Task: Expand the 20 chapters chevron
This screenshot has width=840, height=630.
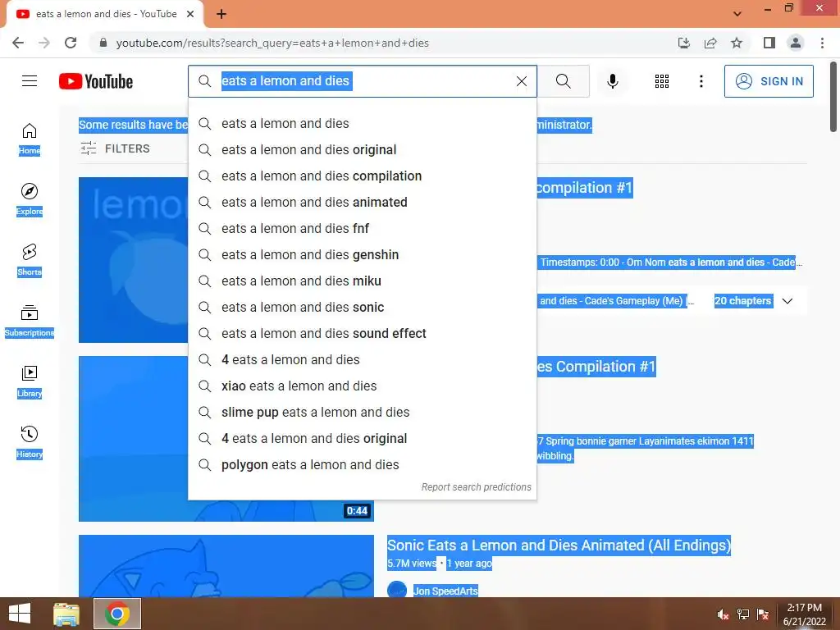Action: coord(787,301)
